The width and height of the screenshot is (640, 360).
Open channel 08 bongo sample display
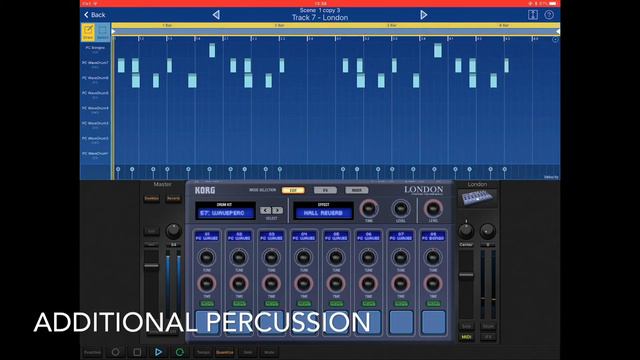(433, 236)
